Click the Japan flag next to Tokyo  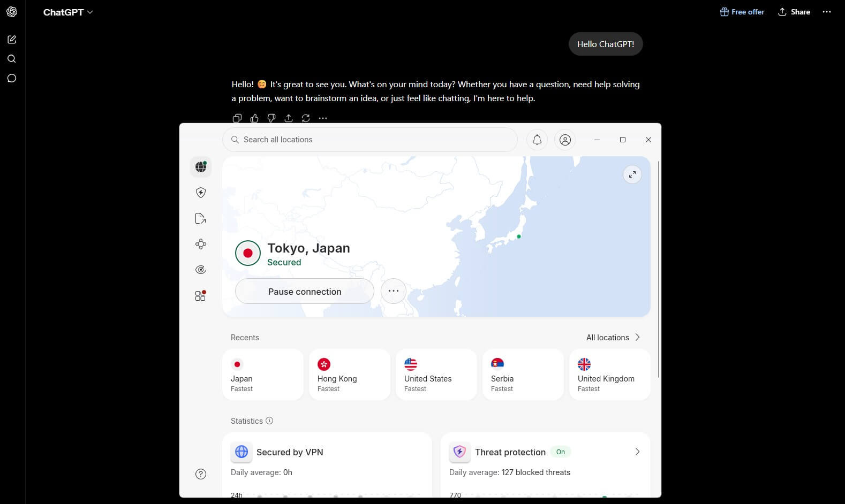[248, 253]
